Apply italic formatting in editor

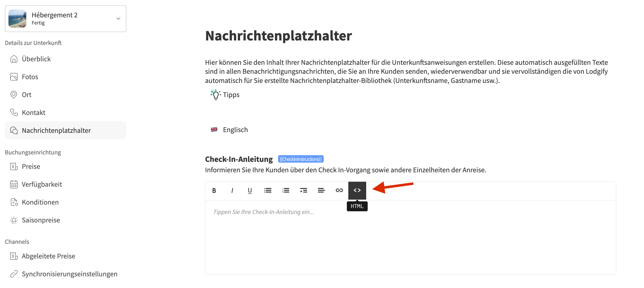[x=232, y=190]
